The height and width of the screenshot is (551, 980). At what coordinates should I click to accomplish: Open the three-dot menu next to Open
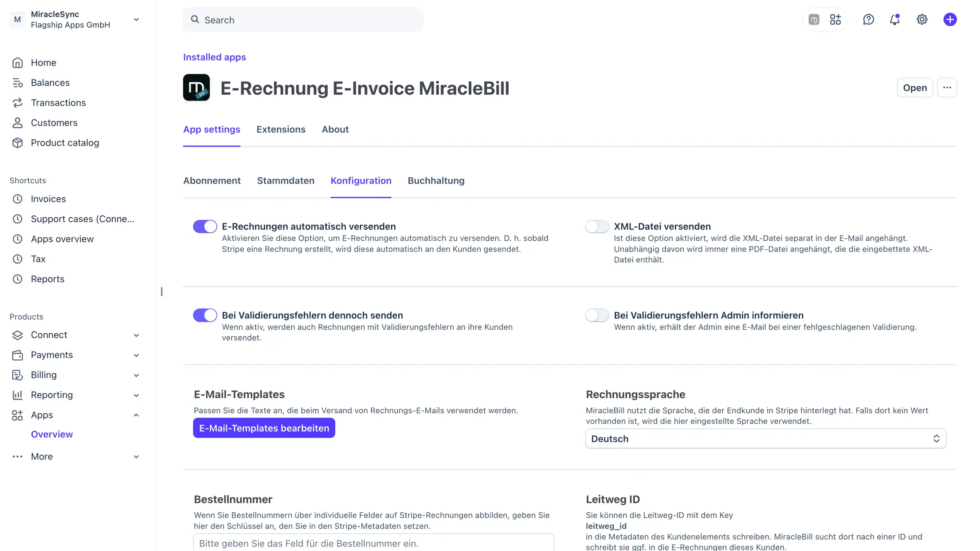click(x=947, y=88)
